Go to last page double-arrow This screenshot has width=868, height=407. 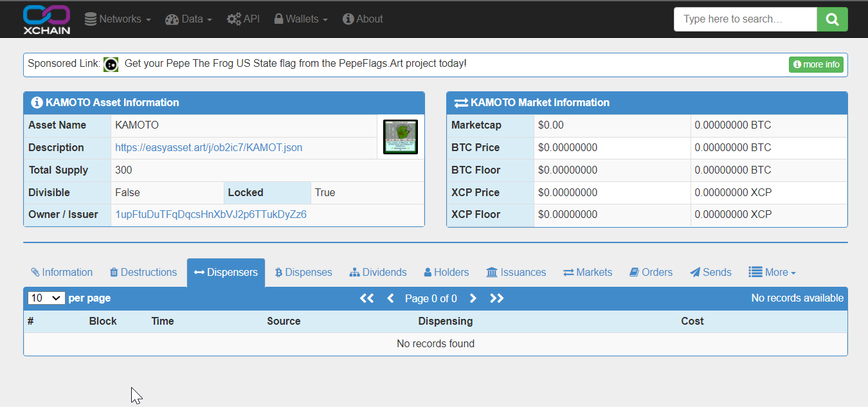497,298
